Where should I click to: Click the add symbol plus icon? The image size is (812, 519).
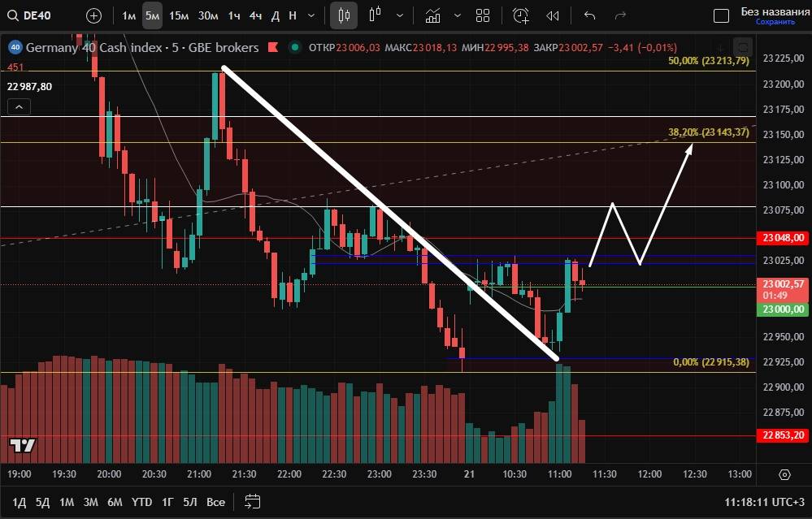point(94,15)
